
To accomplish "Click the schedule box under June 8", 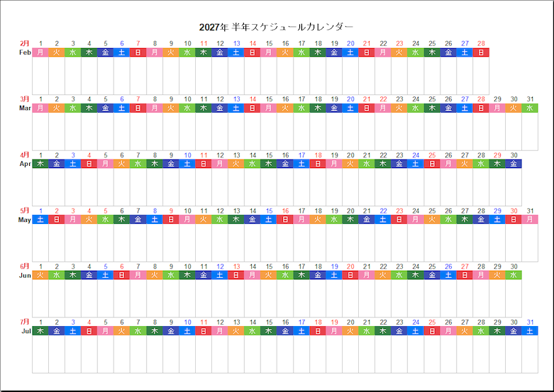I will coord(155,298).
